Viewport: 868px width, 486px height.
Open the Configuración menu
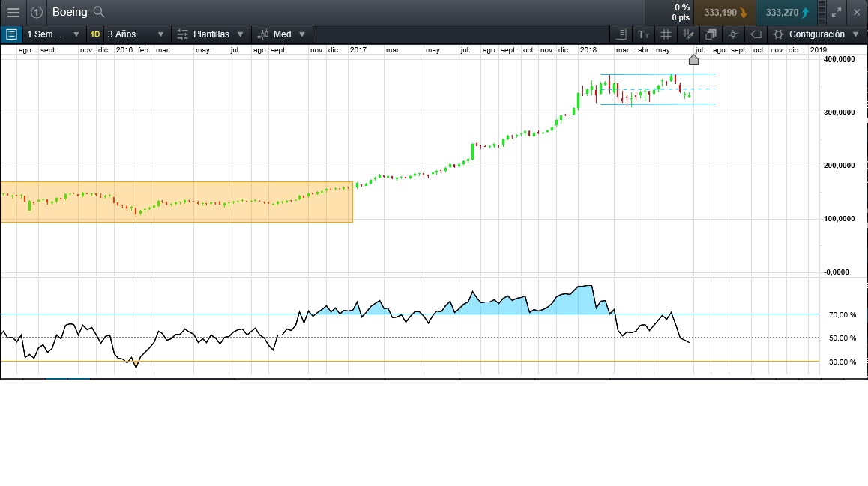click(x=818, y=34)
